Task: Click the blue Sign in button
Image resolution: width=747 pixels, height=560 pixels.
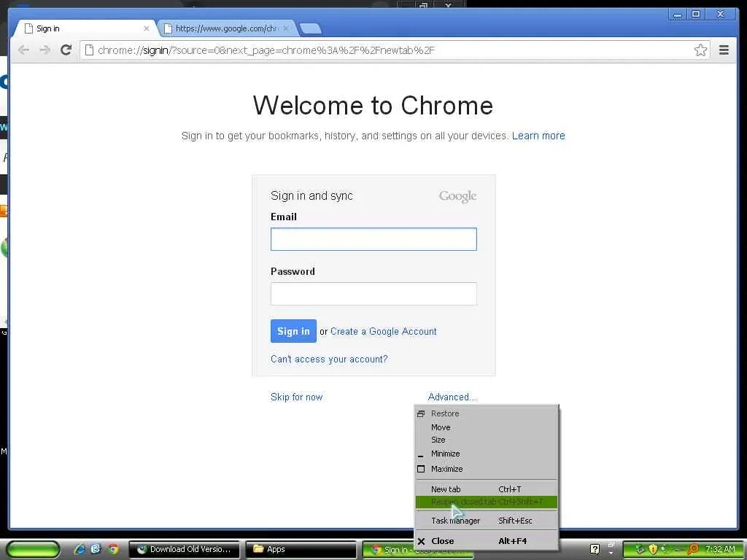Action: [x=293, y=331]
